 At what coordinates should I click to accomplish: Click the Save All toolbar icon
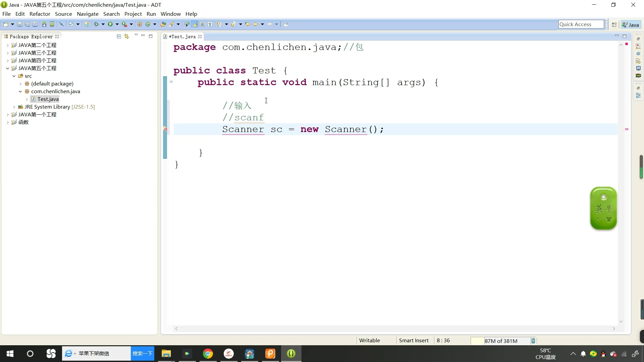coord(27,24)
